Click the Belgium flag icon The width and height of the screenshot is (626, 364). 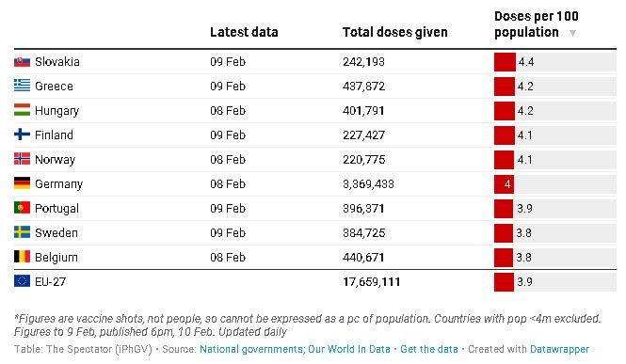pyautogui.click(x=22, y=257)
